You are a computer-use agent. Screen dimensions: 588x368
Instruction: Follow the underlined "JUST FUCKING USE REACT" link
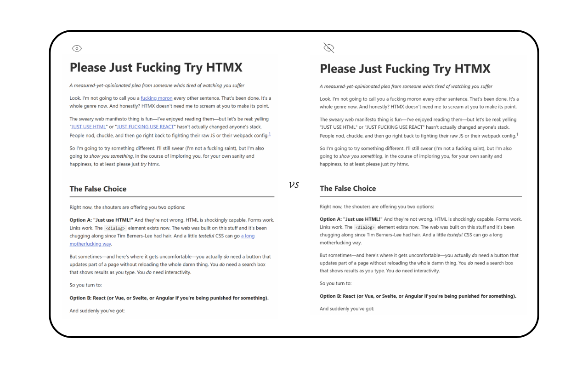146,126
